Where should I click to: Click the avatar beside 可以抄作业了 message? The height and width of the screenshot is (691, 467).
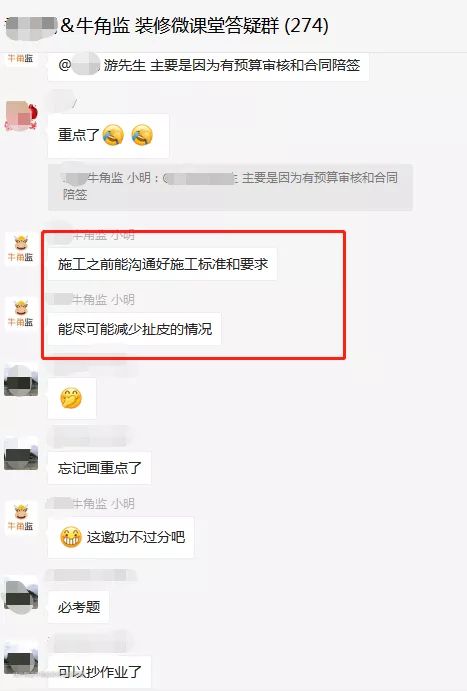click(x=21, y=658)
